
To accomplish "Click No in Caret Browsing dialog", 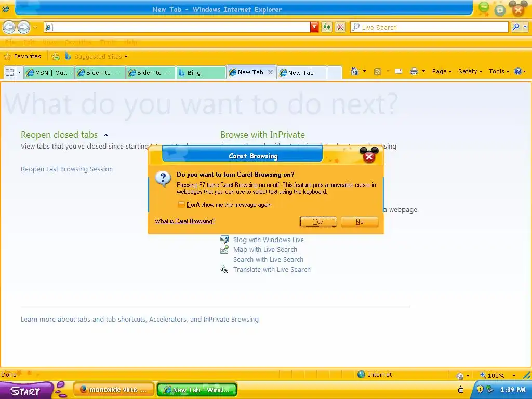I will coord(360,221).
